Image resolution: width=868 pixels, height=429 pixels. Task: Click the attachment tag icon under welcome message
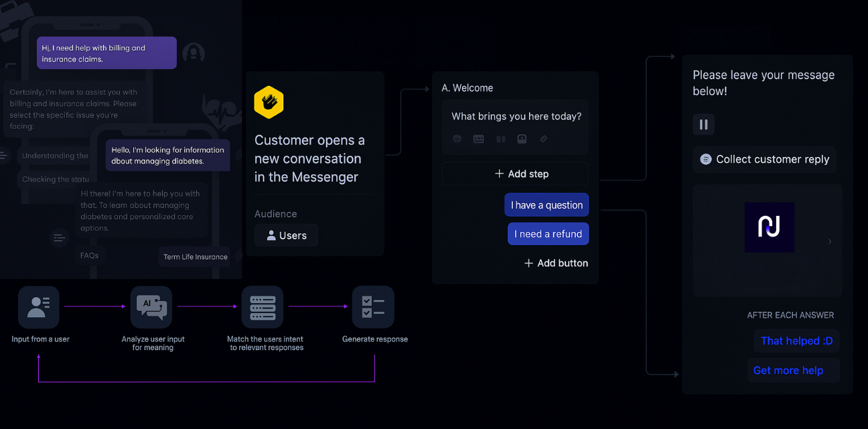coord(544,139)
